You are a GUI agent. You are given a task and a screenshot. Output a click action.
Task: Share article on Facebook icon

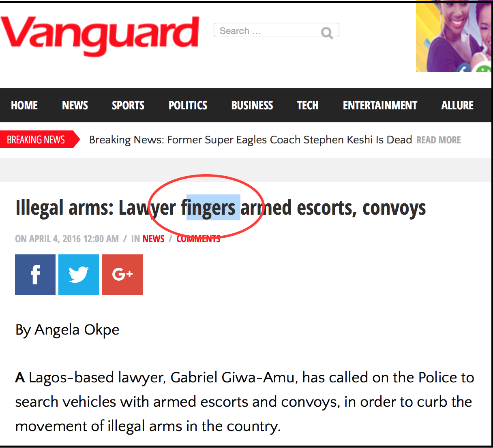point(35,275)
